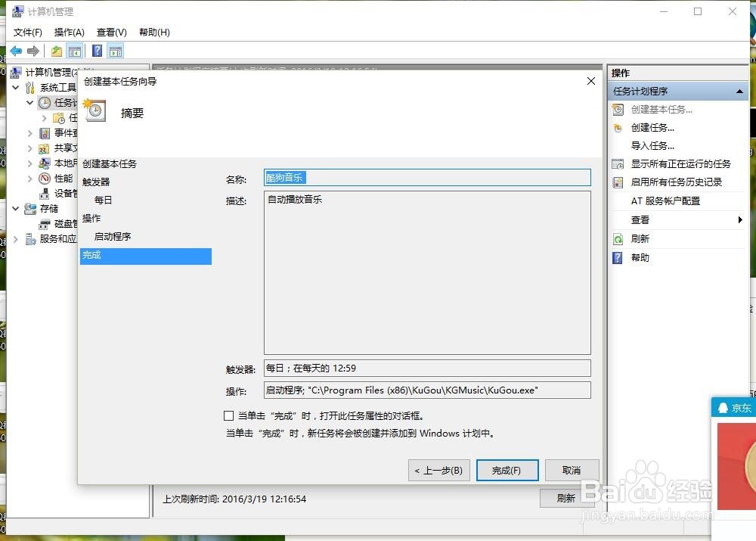Viewport: 756px width, 541px height.
Task: Click the 计算机管理 root computer icon
Action: pyautogui.click(x=15, y=73)
